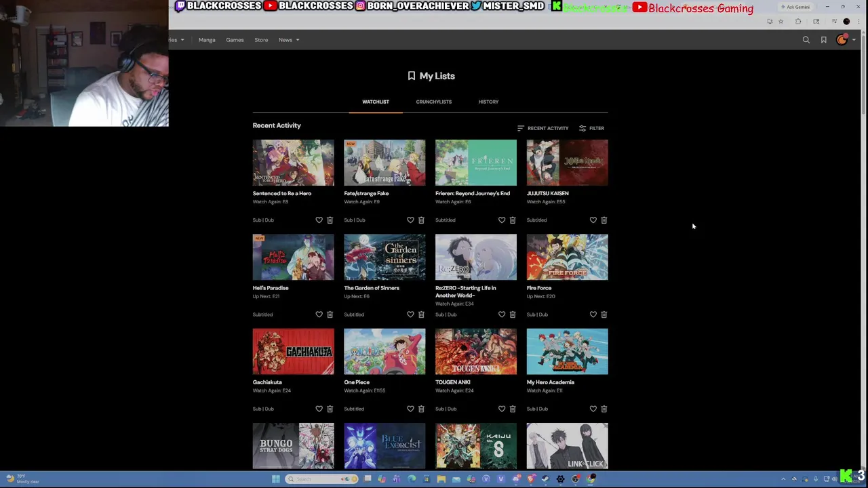Open the Bungo Stray Dogs thumbnail
This screenshot has height=488, width=868.
(293, 446)
